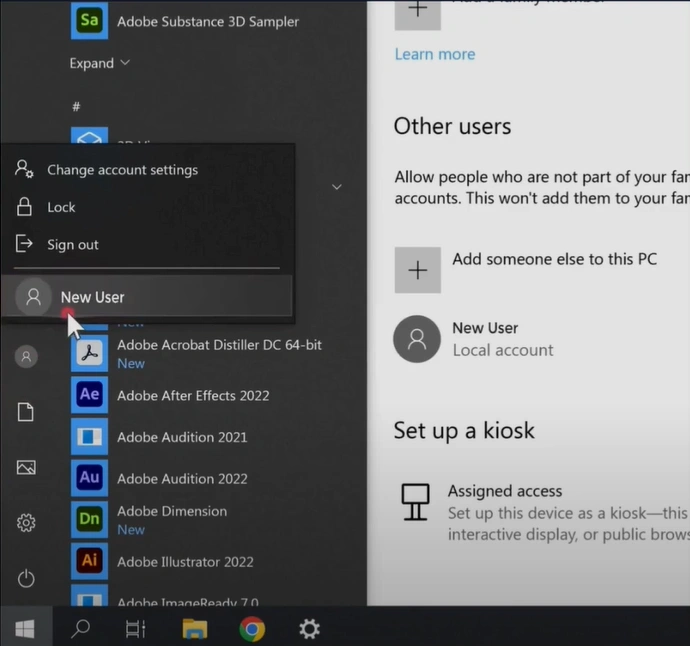Open Adobe Substance 3D Sampler entry
Image resolution: width=690 pixels, height=646 pixels.
[x=208, y=22]
